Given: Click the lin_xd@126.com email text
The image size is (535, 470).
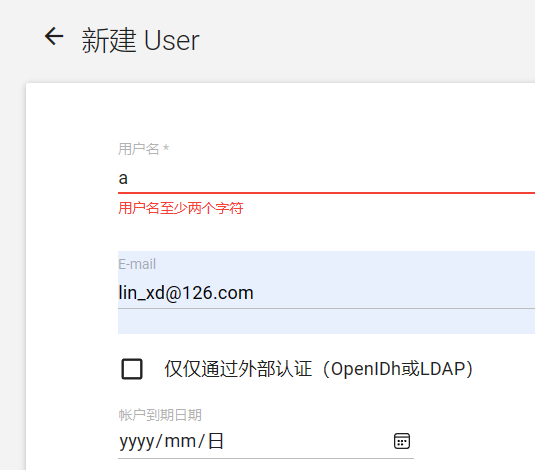Looking at the screenshot, I should pyautogui.click(x=186, y=293).
